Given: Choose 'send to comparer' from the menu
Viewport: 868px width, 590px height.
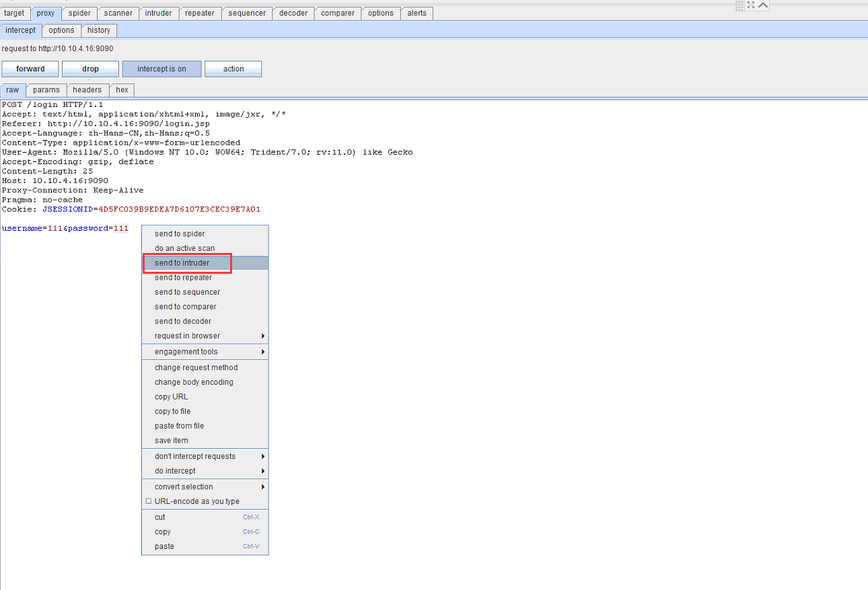Looking at the screenshot, I should point(205,307).
